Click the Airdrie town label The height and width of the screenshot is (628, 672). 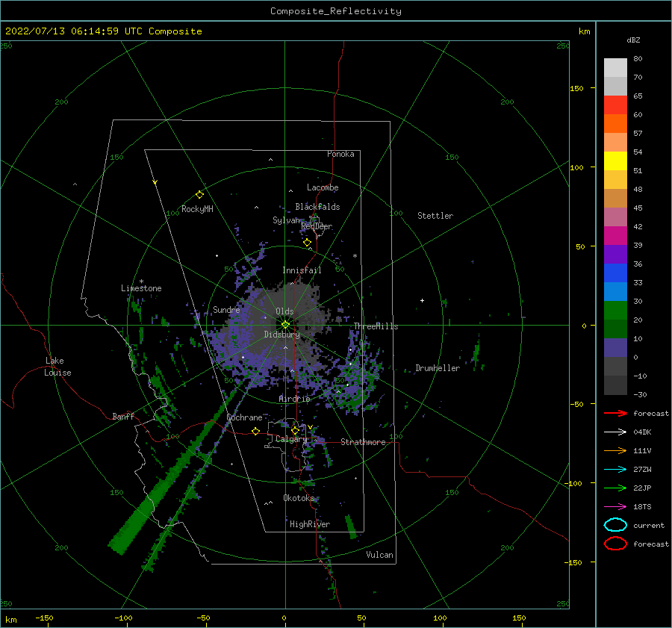(294, 399)
